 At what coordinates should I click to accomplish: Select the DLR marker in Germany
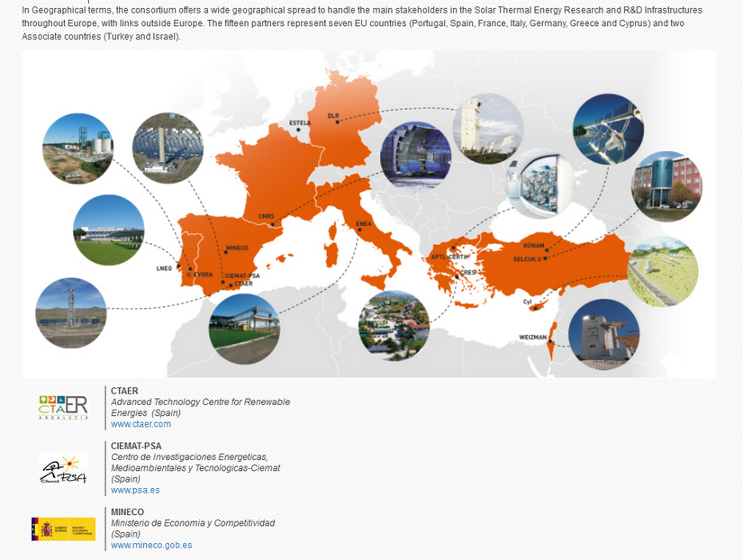(338, 122)
